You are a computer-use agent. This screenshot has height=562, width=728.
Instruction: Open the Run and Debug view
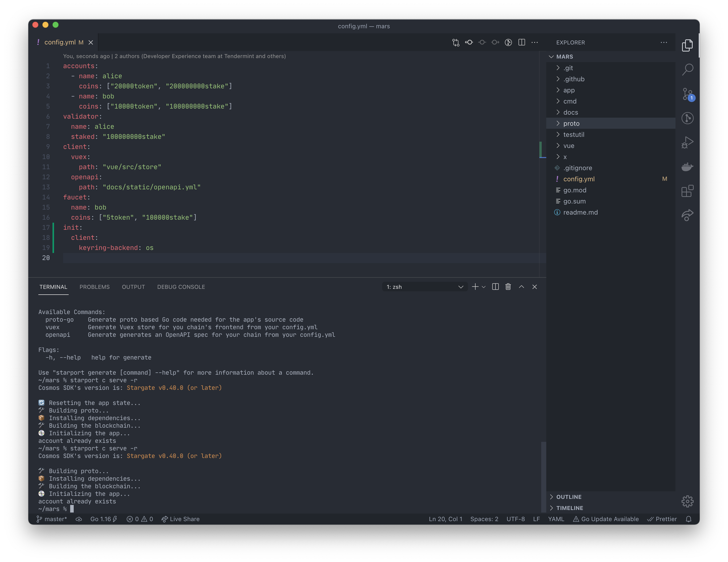click(687, 143)
